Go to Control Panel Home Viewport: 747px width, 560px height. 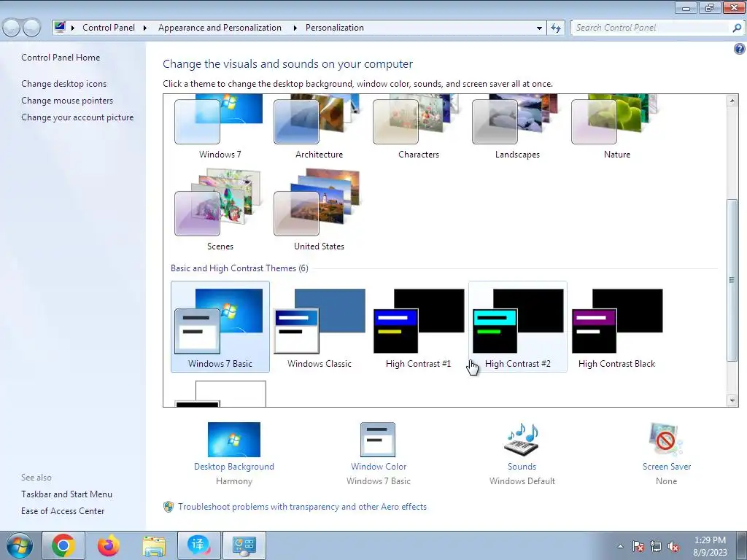[61, 58]
